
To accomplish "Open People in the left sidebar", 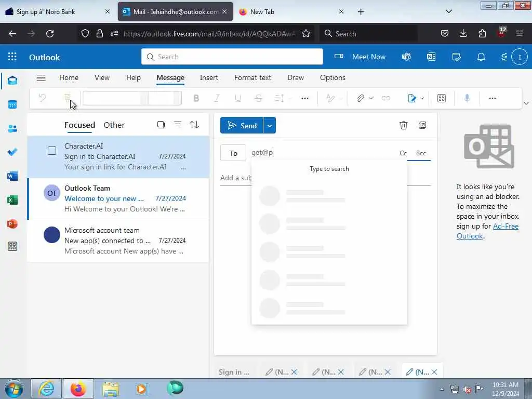I will [12, 129].
